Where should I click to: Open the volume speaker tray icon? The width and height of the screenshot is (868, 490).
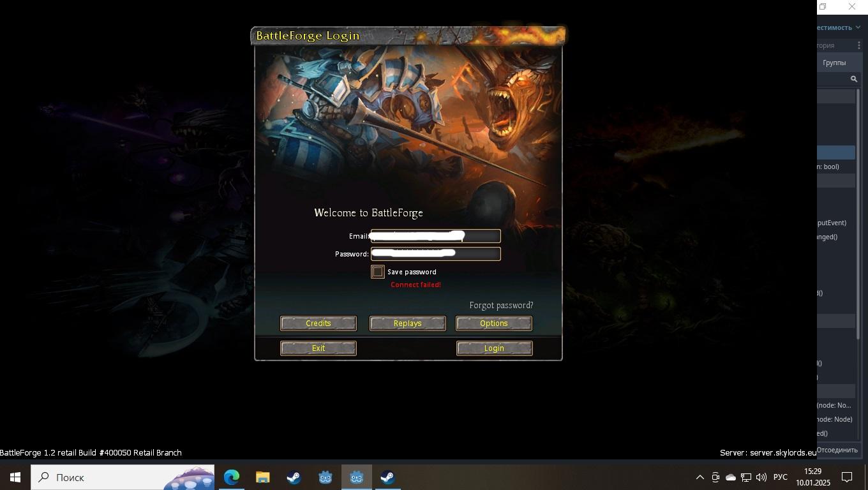(761, 477)
